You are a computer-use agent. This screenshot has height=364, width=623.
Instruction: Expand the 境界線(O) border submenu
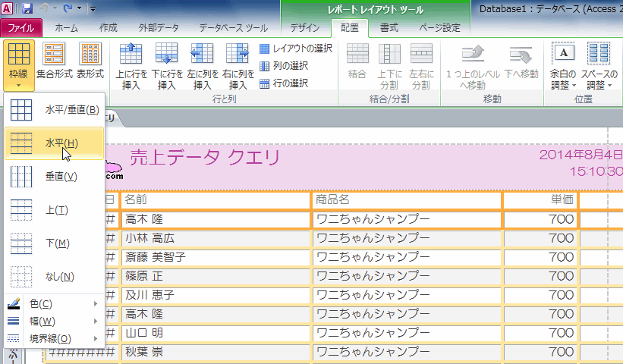pos(55,338)
